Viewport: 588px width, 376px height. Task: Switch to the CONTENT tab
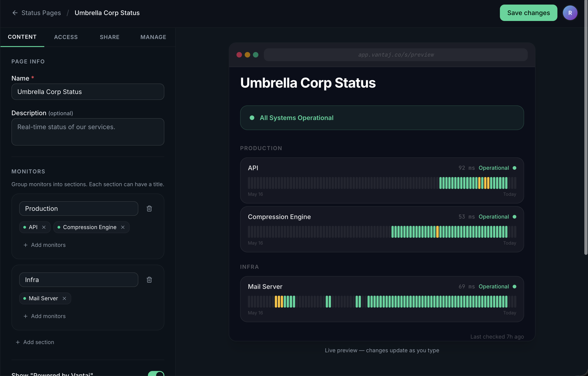(x=22, y=37)
